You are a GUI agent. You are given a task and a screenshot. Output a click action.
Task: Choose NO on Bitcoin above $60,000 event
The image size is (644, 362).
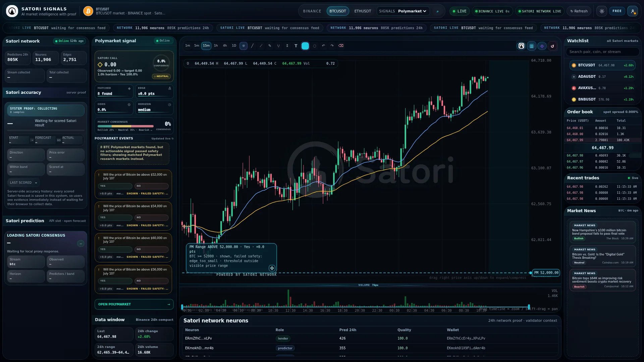(152, 249)
